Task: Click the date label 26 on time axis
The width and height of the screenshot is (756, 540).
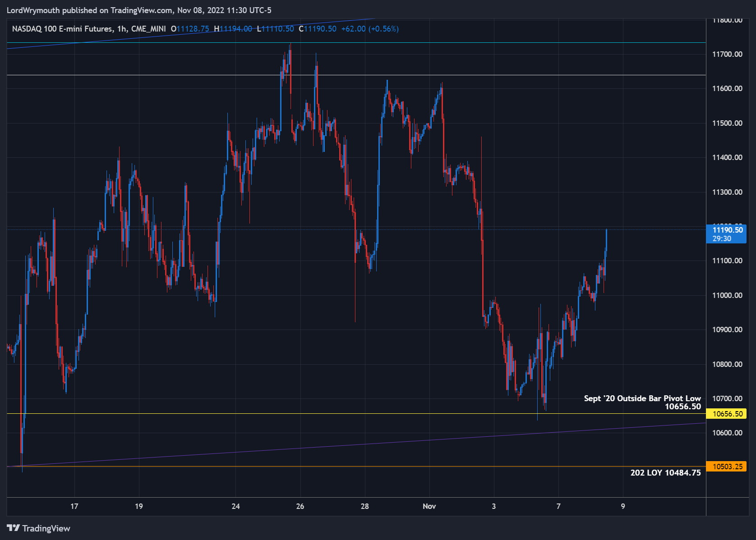Action: click(x=300, y=506)
